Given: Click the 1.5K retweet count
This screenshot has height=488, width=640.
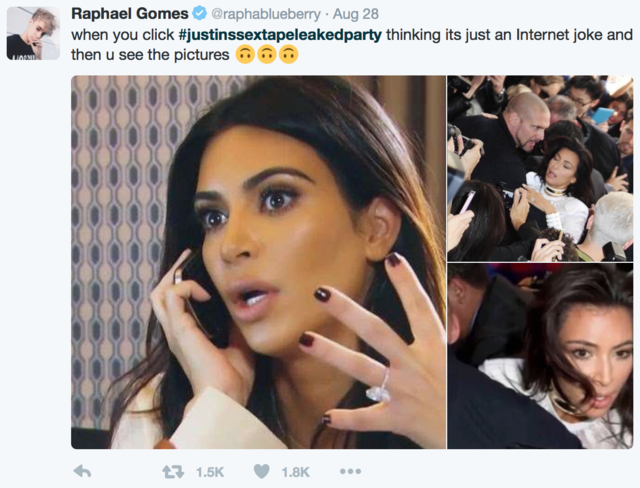Looking at the screenshot, I should (x=210, y=472).
